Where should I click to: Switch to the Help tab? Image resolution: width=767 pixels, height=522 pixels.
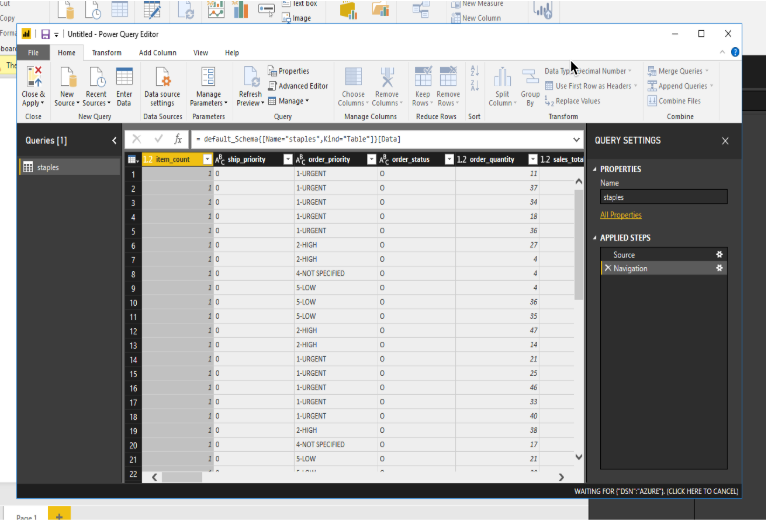pos(232,53)
